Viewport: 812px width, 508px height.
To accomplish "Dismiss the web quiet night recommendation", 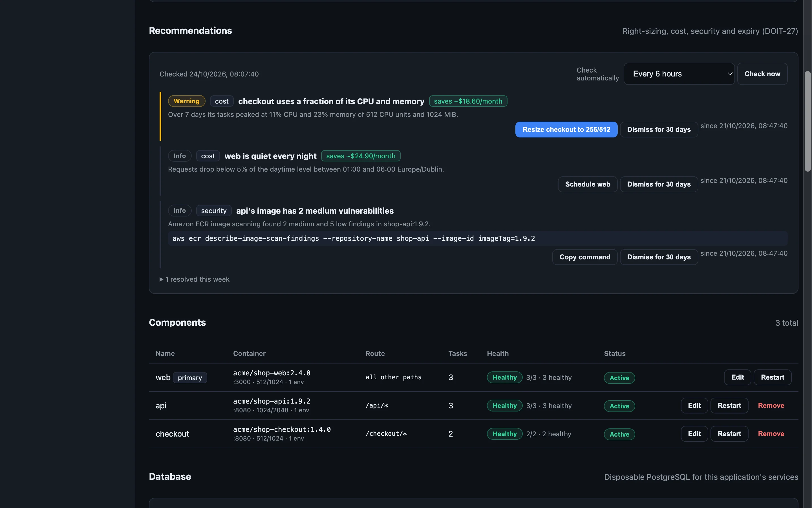I will coord(659,184).
